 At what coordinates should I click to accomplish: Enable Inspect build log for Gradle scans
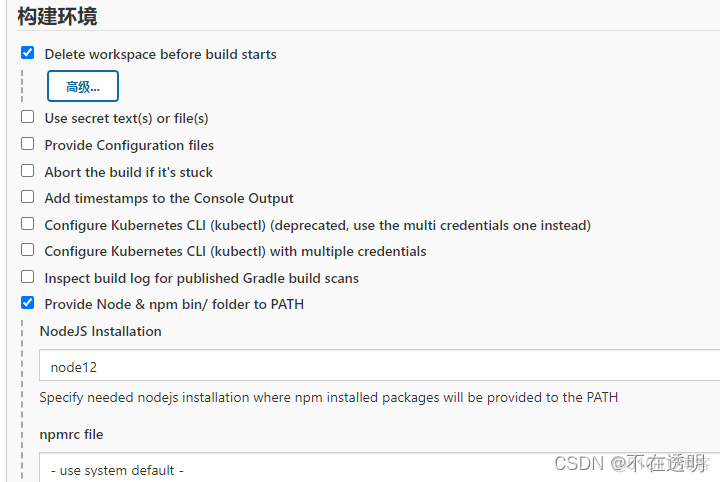pyautogui.click(x=27, y=277)
